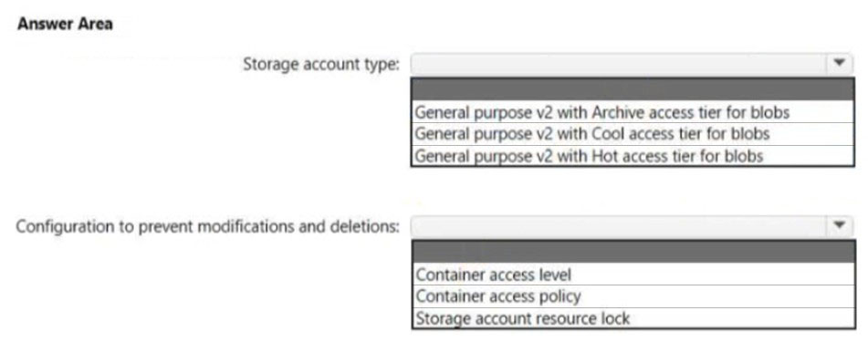The height and width of the screenshot is (342, 868).
Task: Expand the modifications and deletions configuration dropdown arrow
Action: coord(841,226)
